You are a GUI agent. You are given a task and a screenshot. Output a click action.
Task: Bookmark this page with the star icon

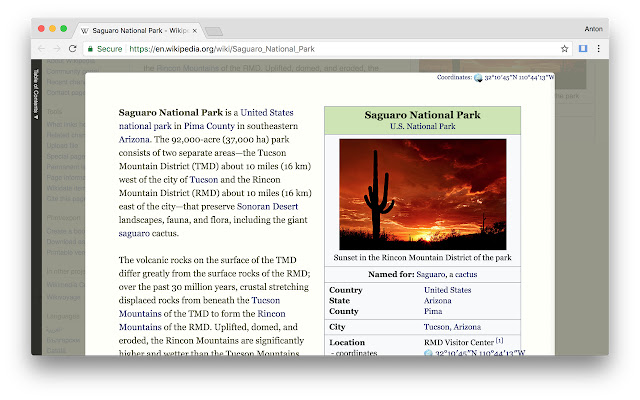(565, 48)
